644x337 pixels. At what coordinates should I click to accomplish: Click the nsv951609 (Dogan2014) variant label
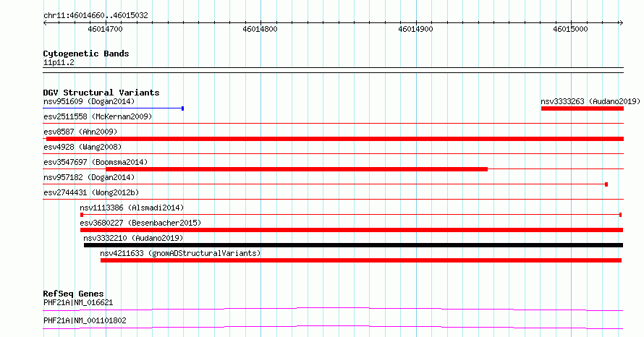pos(89,101)
